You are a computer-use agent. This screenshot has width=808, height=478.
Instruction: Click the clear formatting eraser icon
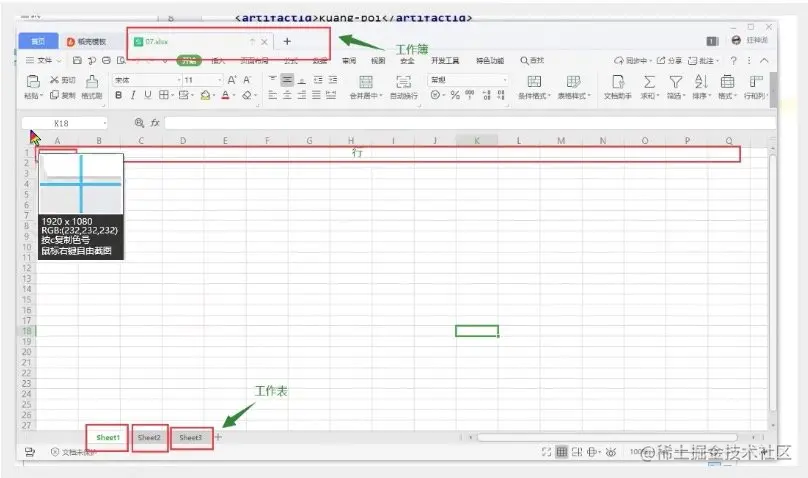tap(247, 95)
